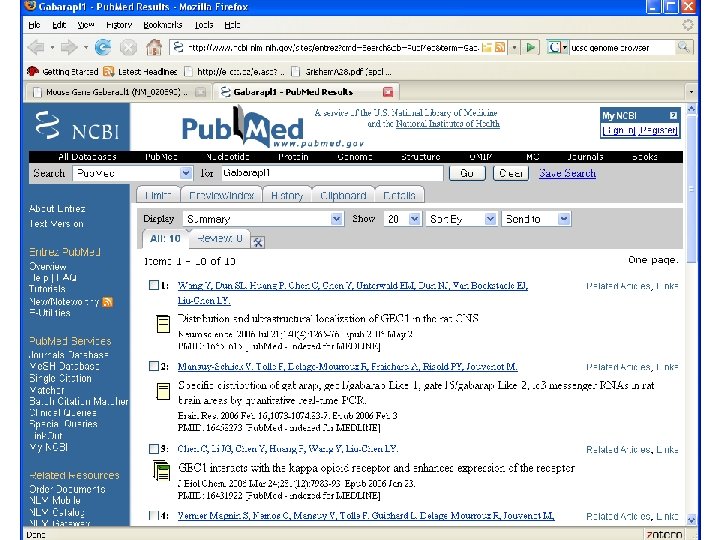Click the tools icon next to Review tab
720x540 pixels.
tap(258, 242)
